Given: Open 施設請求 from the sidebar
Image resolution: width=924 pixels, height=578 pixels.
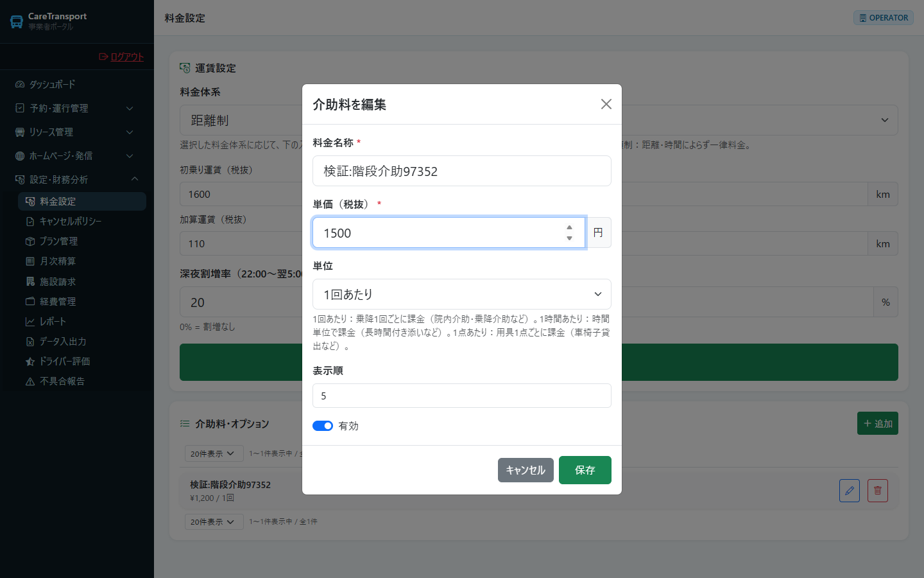Looking at the screenshot, I should tap(82, 281).
